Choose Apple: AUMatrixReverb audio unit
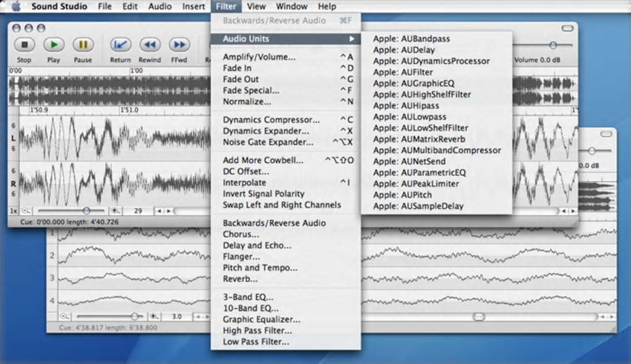This screenshot has width=631, height=364. (437, 139)
